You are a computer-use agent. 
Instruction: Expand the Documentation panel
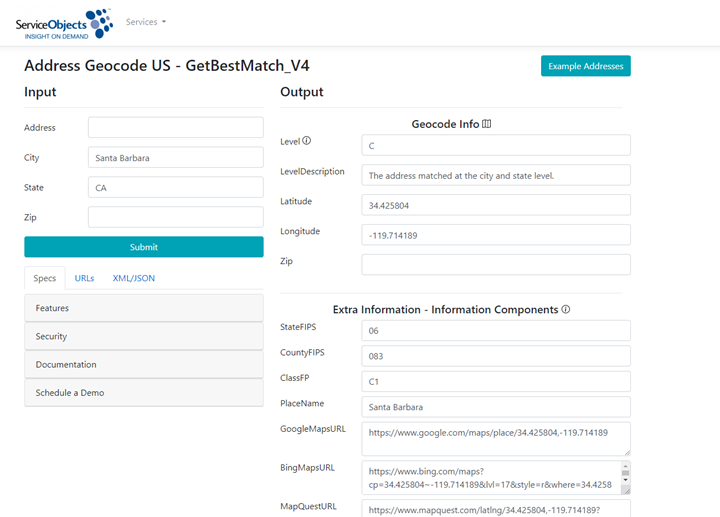coord(144,365)
